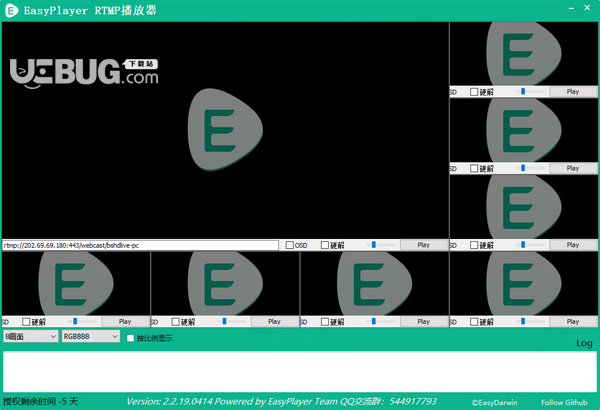Toggle 硬解 checkbox in bottom-row second pane
600x410 pixels.
coord(175,322)
